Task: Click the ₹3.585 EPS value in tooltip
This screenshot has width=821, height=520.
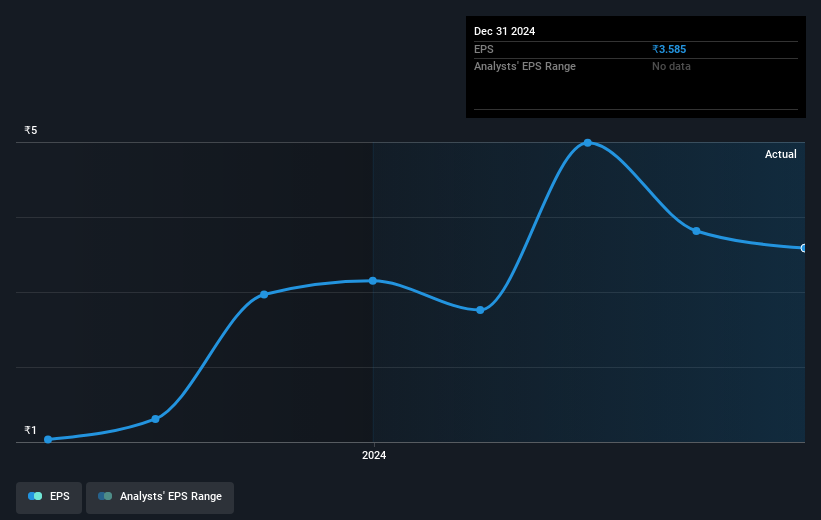Action: (x=669, y=49)
